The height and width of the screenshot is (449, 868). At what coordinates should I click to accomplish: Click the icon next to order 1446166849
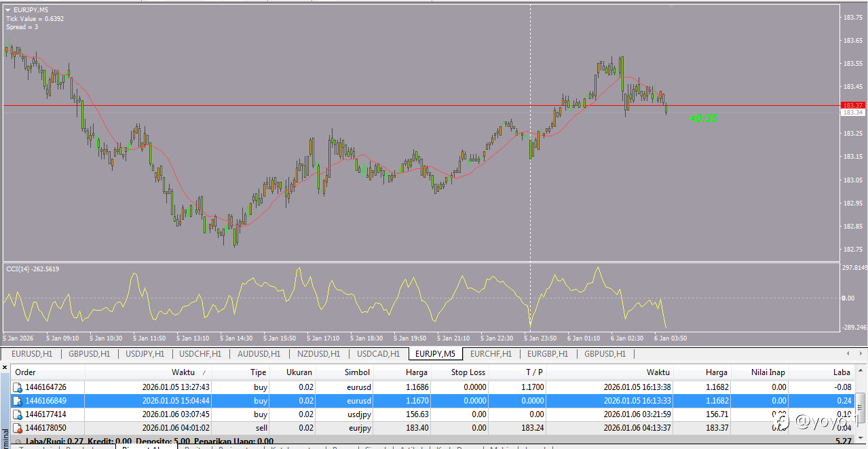pos(18,401)
